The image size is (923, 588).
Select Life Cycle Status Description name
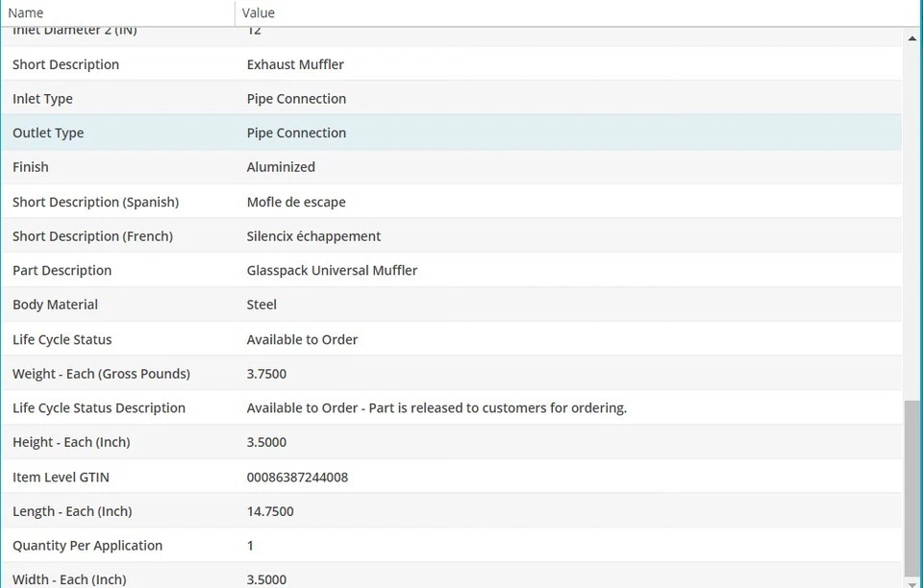pos(99,408)
